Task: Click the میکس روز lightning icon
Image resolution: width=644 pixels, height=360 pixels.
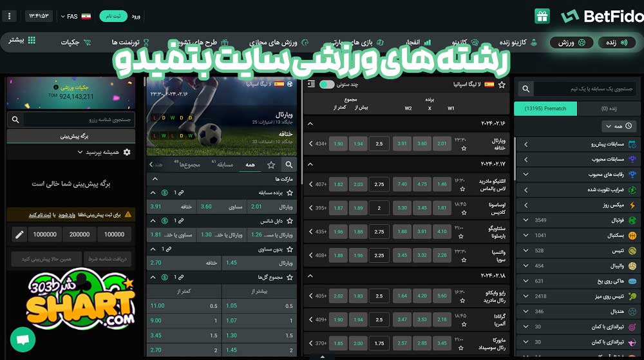Action: [x=632, y=205]
